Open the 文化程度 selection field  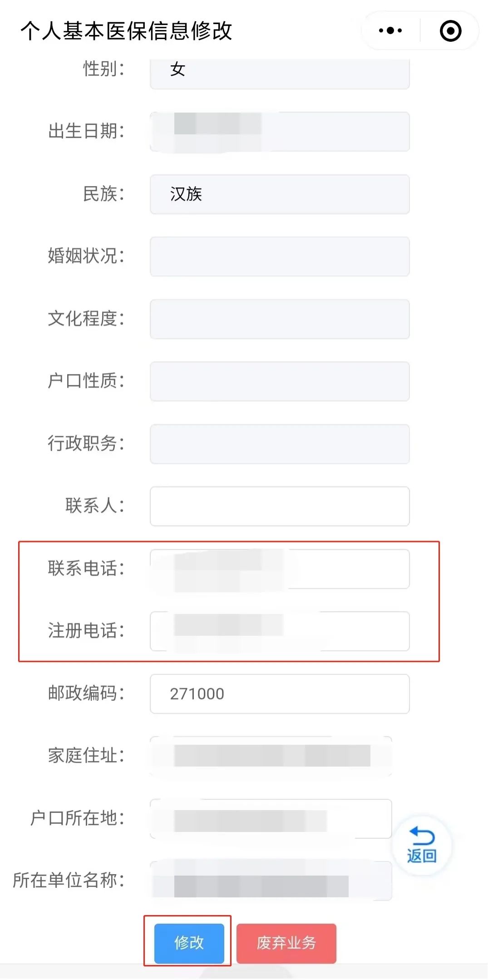pos(280,319)
